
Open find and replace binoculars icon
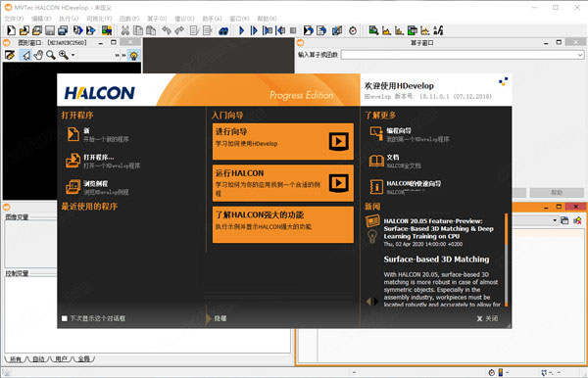pos(223,30)
